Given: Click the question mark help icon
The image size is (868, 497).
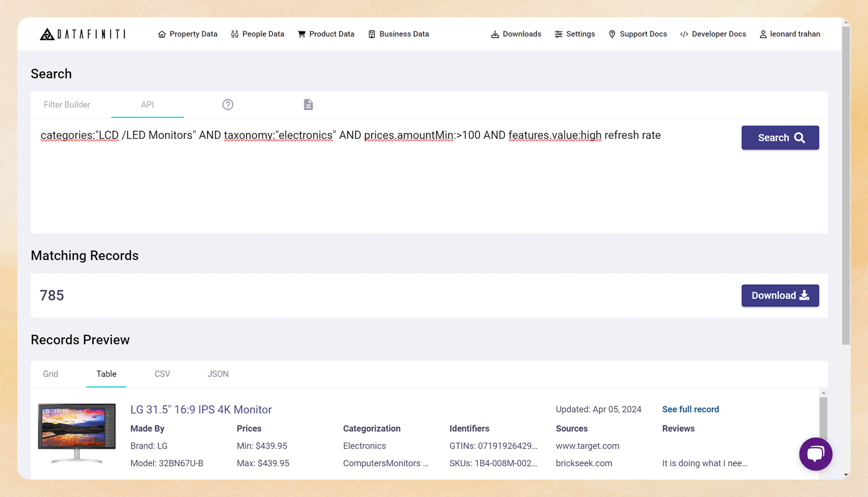Looking at the screenshot, I should pyautogui.click(x=228, y=104).
